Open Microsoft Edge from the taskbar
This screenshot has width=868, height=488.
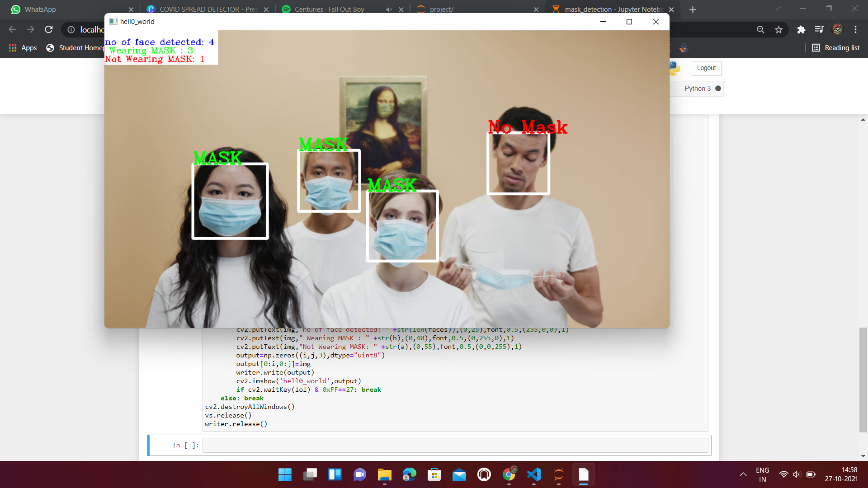click(410, 474)
